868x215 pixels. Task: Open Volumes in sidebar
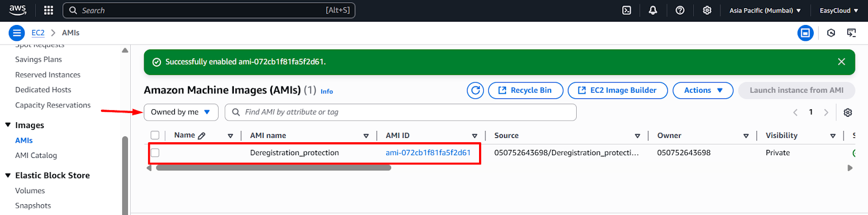pos(30,191)
